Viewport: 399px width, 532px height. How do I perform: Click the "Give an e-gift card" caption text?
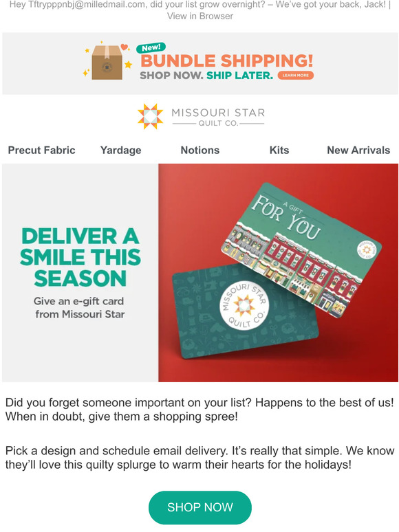pos(78,301)
